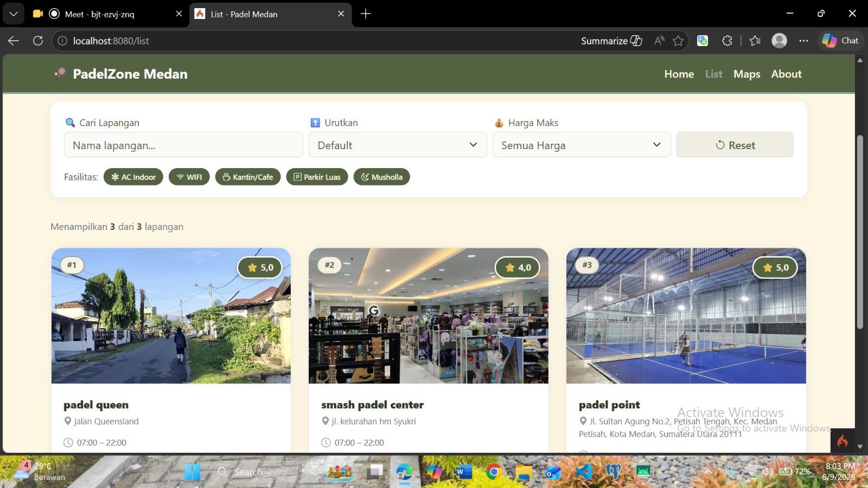Screen dimensions: 868x488
Task: Click the #3 rank badge
Action: point(587,265)
